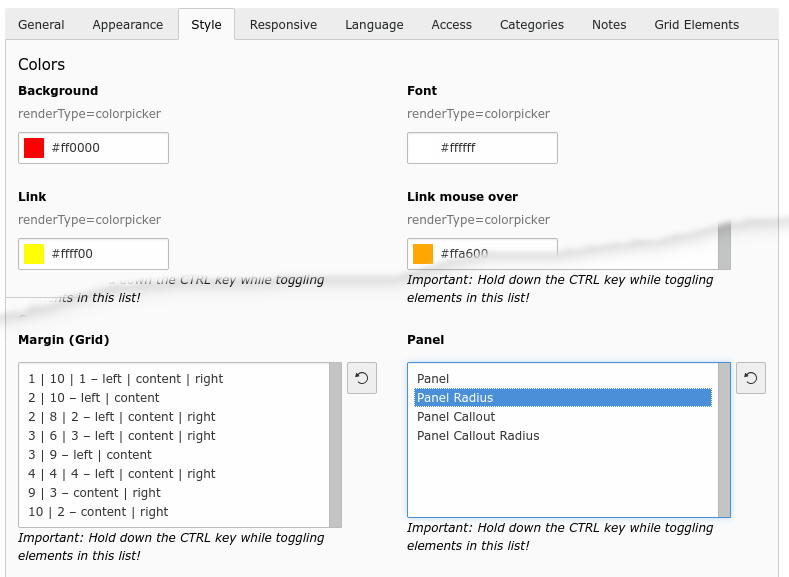
Task: Switch to the Appearance tab
Action: (128, 25)
